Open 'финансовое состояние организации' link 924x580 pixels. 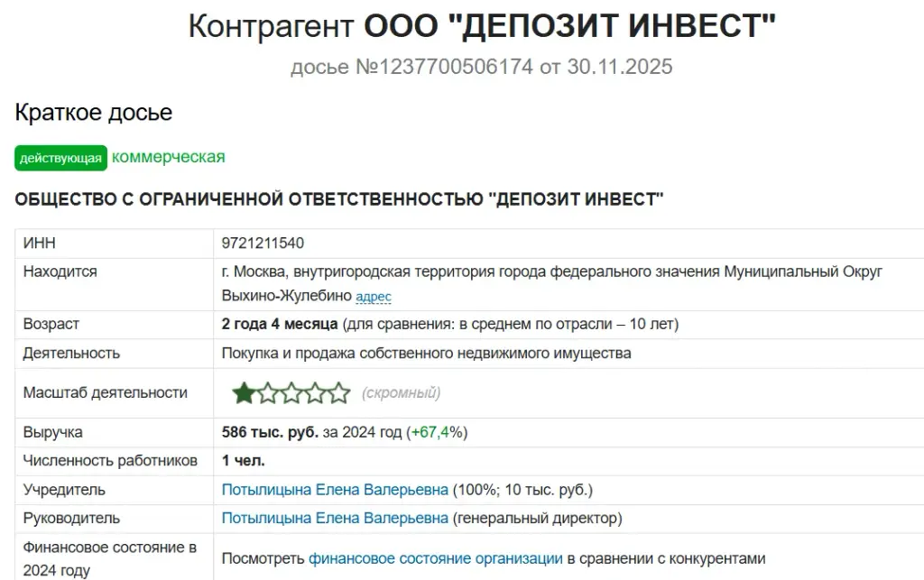pos(436,558)
